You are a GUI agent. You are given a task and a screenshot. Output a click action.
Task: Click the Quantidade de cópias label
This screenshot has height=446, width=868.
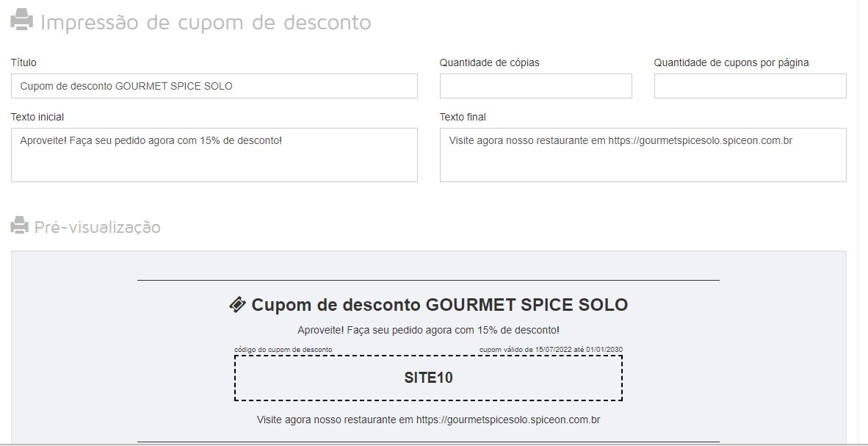click(489, 62)
